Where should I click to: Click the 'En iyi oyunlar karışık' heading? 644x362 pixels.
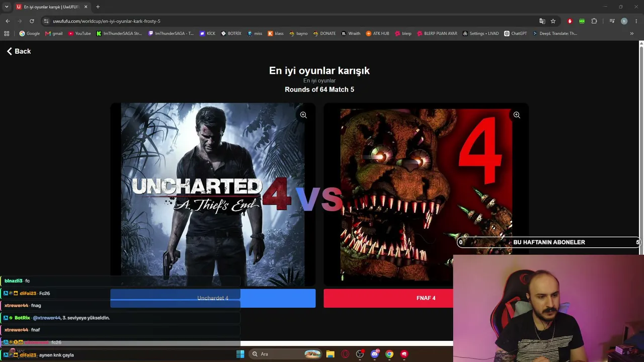coord(319,71)
